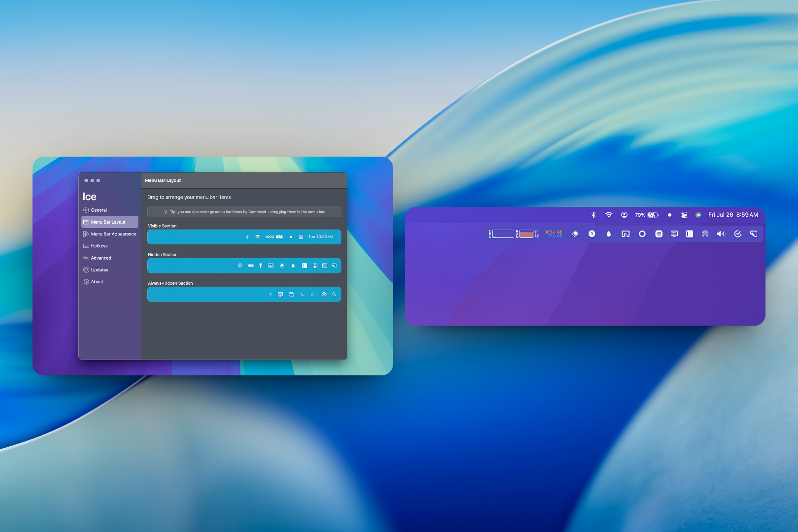
Task: Click the AirDrop icon in the Ice bar
Action: [x=705, y=234]
